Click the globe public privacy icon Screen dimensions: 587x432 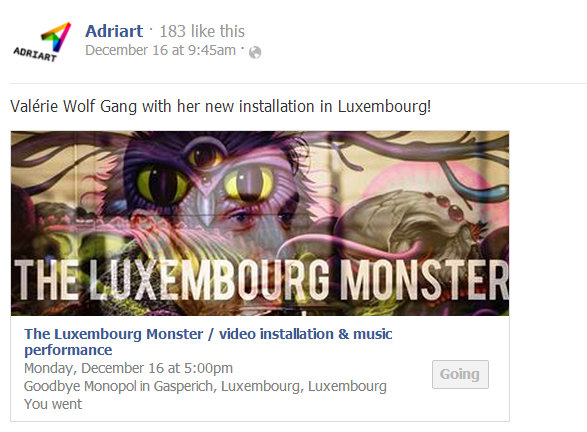coord(255,52)
